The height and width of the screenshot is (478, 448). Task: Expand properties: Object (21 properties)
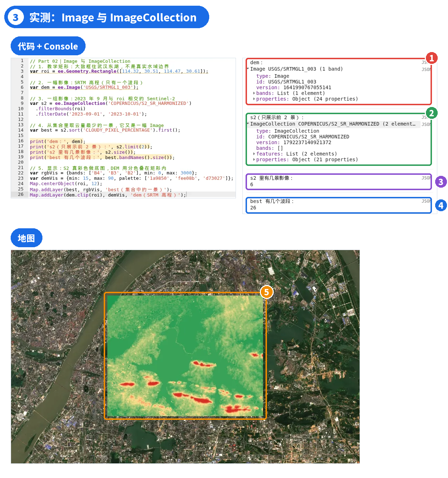click(x=254, y=160)
